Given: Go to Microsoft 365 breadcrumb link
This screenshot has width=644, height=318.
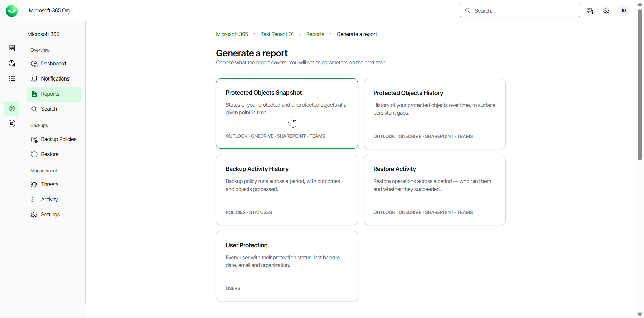Looking at the screenshot, I should click(232, 34).
